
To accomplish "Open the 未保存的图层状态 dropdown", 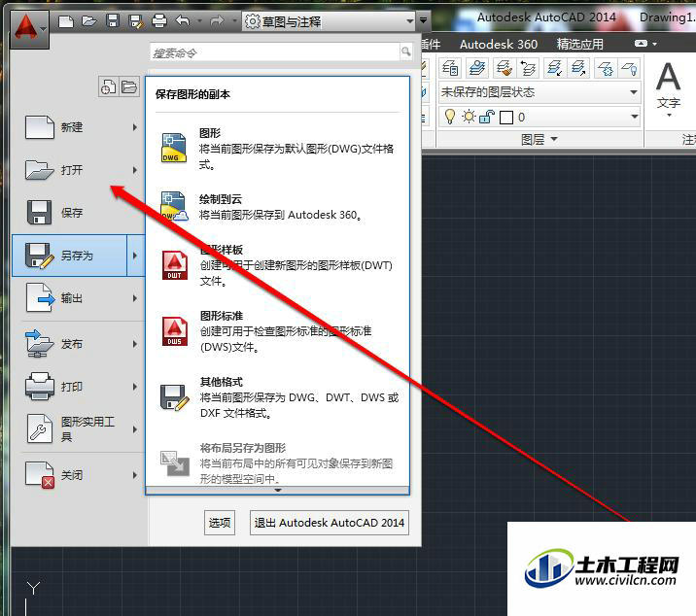I will tap(539, 92).
